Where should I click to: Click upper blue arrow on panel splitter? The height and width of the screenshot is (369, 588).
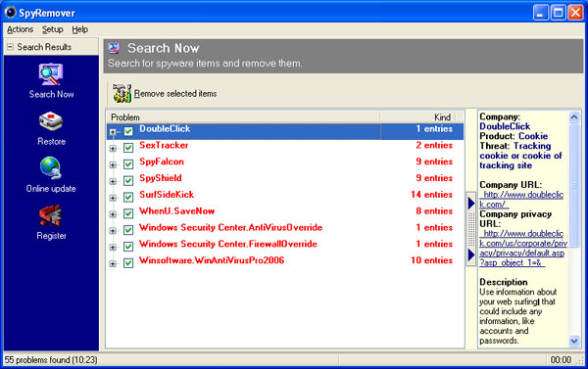[471, 204]
